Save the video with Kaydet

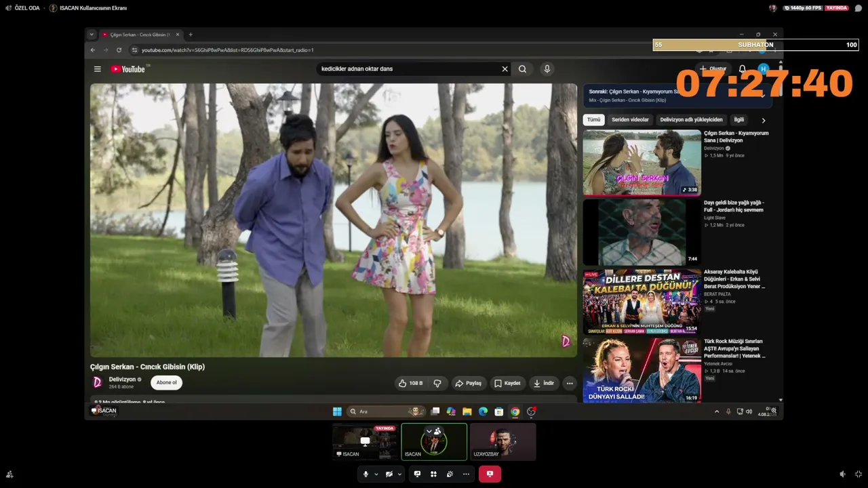click(x=507, y=383)
